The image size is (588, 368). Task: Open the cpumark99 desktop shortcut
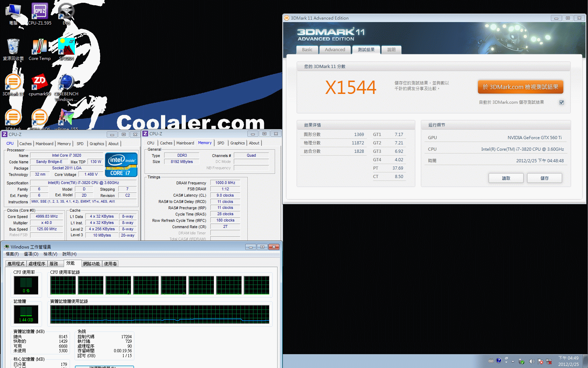(40, 85)
